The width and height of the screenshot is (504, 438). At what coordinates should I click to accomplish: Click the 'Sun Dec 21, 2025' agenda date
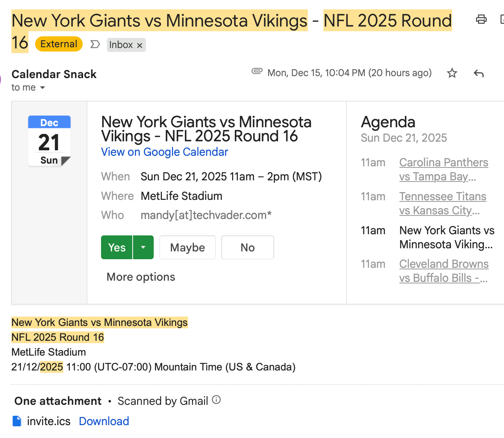(404, 138)
